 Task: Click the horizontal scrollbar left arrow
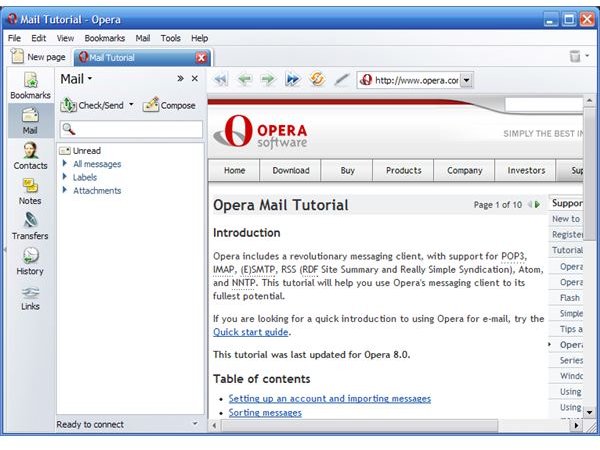(214, 425)
